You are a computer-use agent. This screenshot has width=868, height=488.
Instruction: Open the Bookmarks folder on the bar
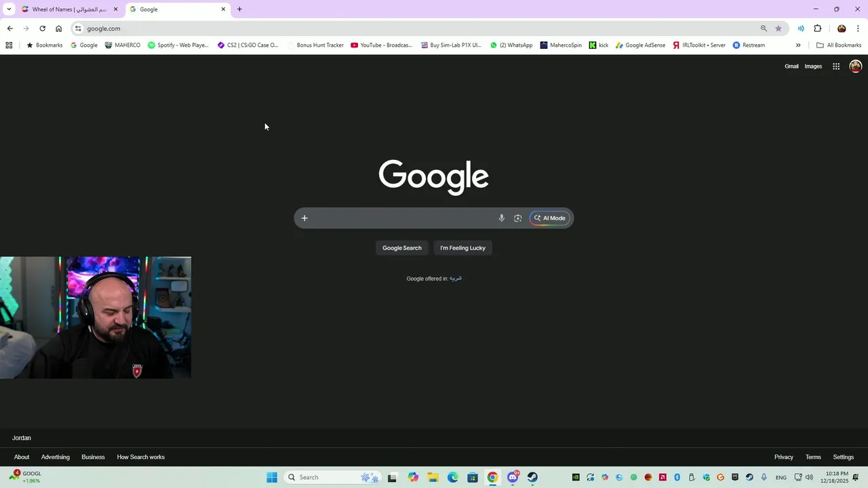point(44,45)
